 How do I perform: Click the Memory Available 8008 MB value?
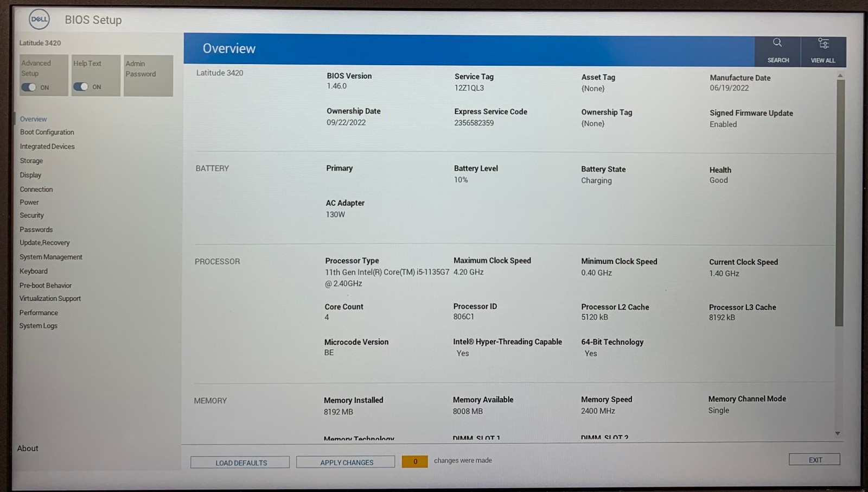pyautogui.click(x=468, y=411)
